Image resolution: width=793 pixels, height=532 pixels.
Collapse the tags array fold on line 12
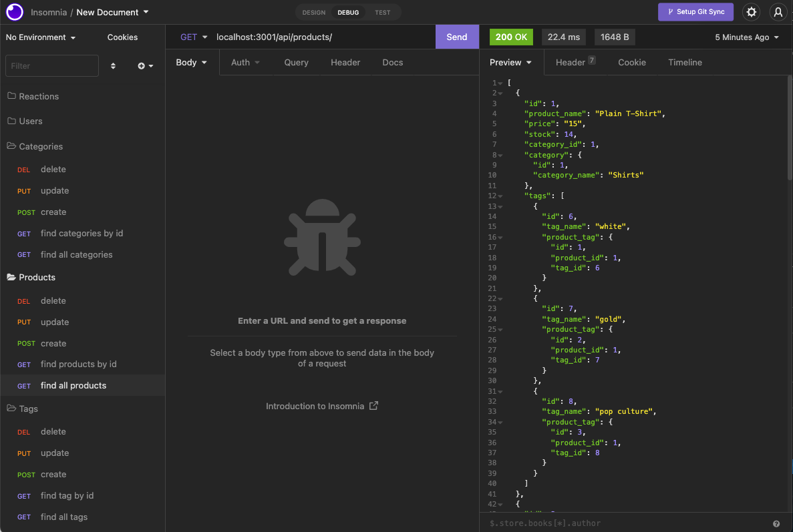(500, 196)
